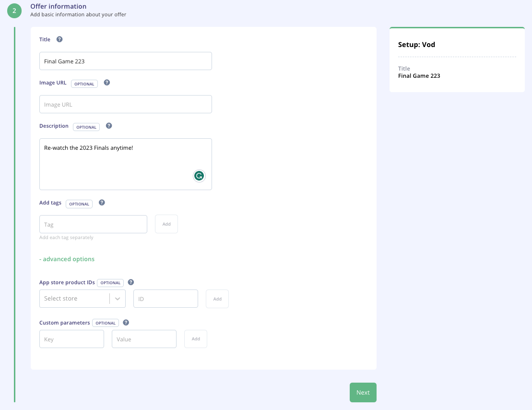Click Add button beside the Value field
Image resolution: width=532 pixels, height=410 pixels.
(196, 339)
